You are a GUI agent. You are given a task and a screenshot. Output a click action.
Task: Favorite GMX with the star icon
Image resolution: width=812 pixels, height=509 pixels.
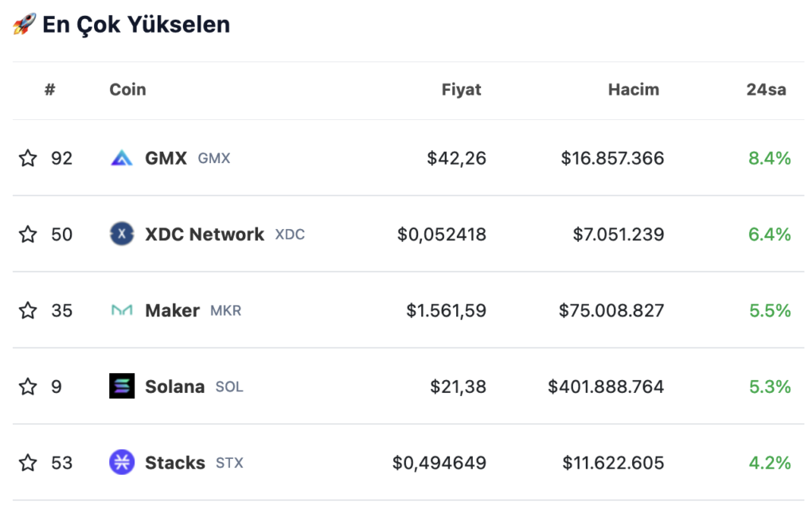point(28,157)
